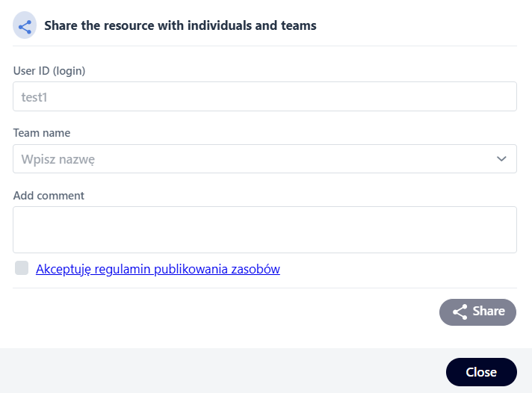Click the "test1" placeholder text
Image resolution: width=532 pixels, height=393 pixels.
34,96
